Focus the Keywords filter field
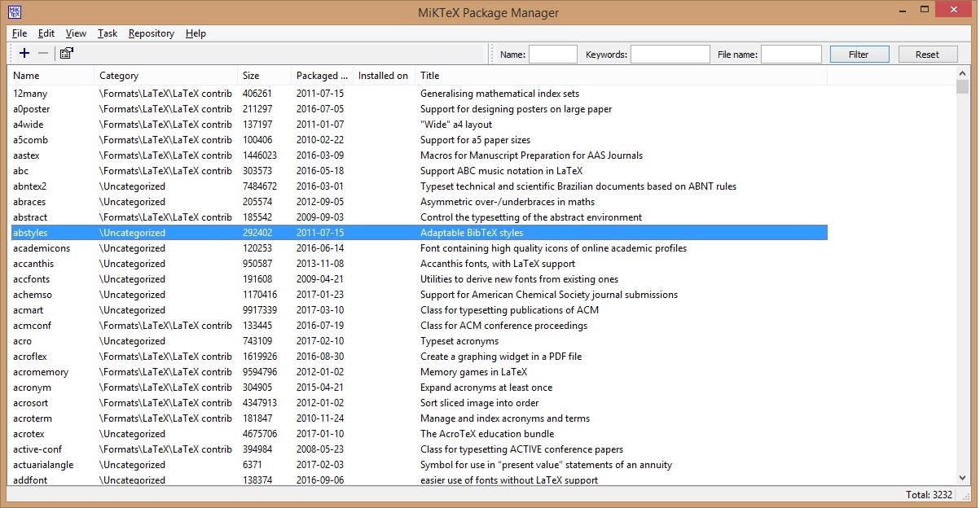980x508 pixels. [670, 55]
